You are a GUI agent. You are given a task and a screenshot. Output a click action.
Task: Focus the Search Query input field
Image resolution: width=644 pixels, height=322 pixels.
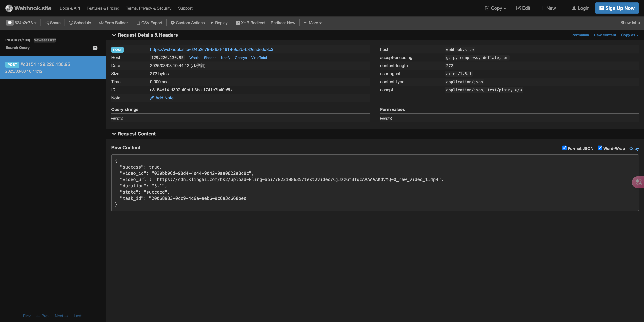coord(47,48)
